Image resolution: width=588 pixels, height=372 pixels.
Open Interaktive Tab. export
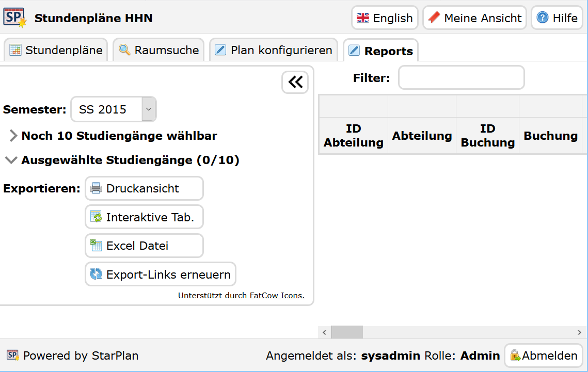144,217
